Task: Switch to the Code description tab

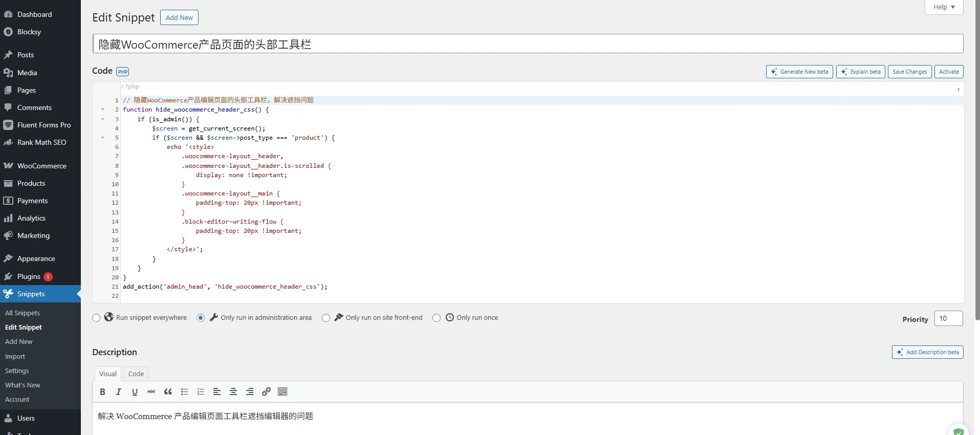Action: [x=136, y=374]
